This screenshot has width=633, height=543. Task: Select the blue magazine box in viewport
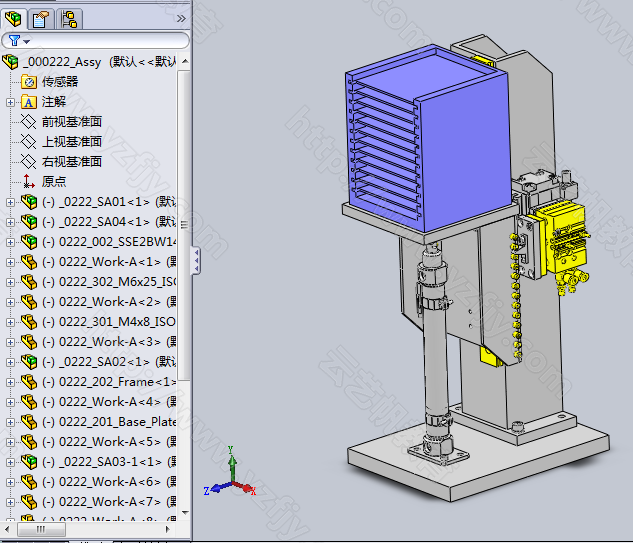[x=428, y=139]
